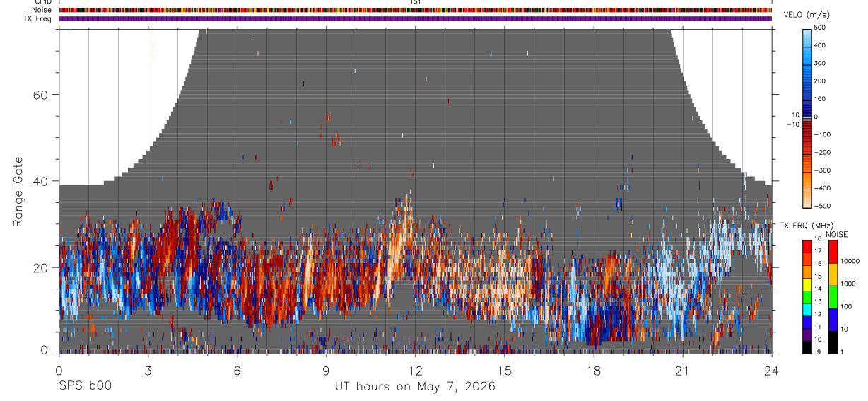Select the 10000 label on noise legend
The image size is (868, 401).
(x=850, y=261)
